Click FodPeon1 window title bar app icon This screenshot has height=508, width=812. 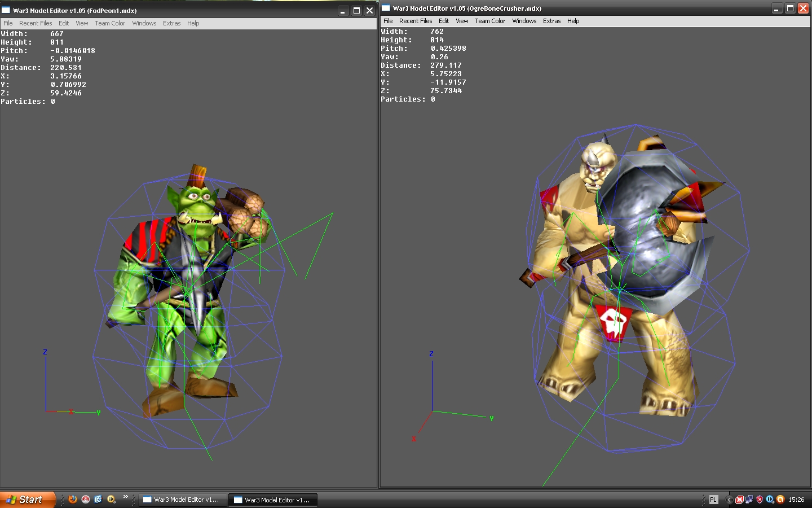point(6,10)
